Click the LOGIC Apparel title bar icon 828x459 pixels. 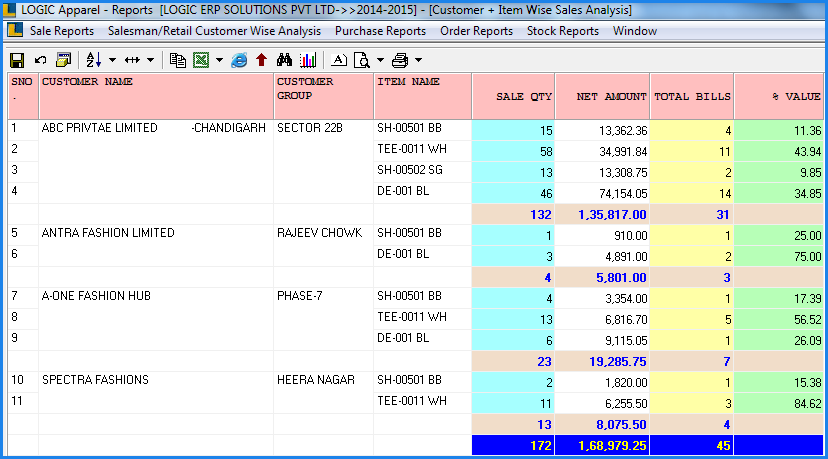[10, 10]
